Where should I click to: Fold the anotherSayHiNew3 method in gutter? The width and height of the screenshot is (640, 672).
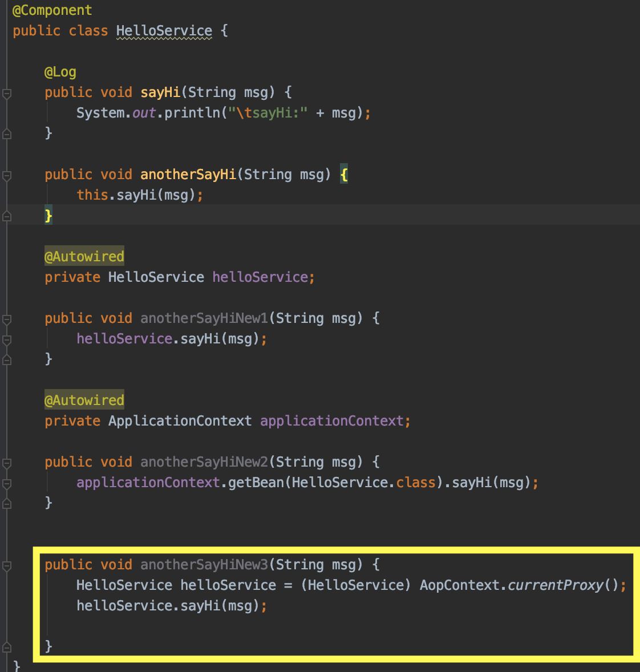click(6, 565)
